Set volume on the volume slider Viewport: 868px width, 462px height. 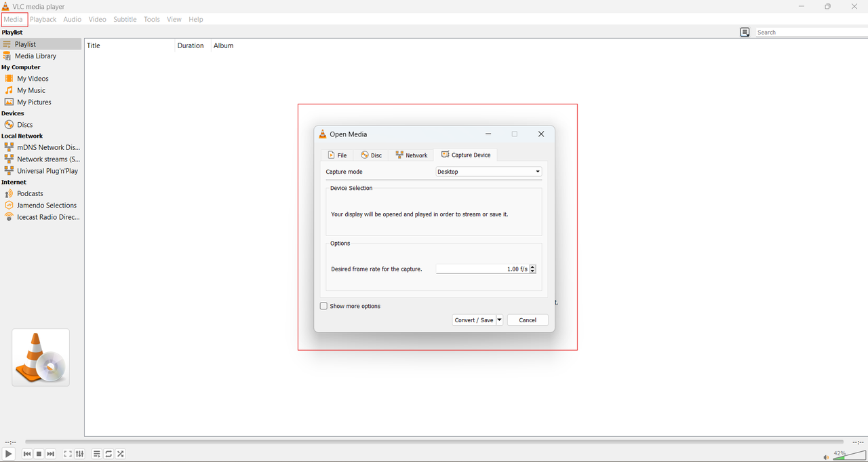849,455
